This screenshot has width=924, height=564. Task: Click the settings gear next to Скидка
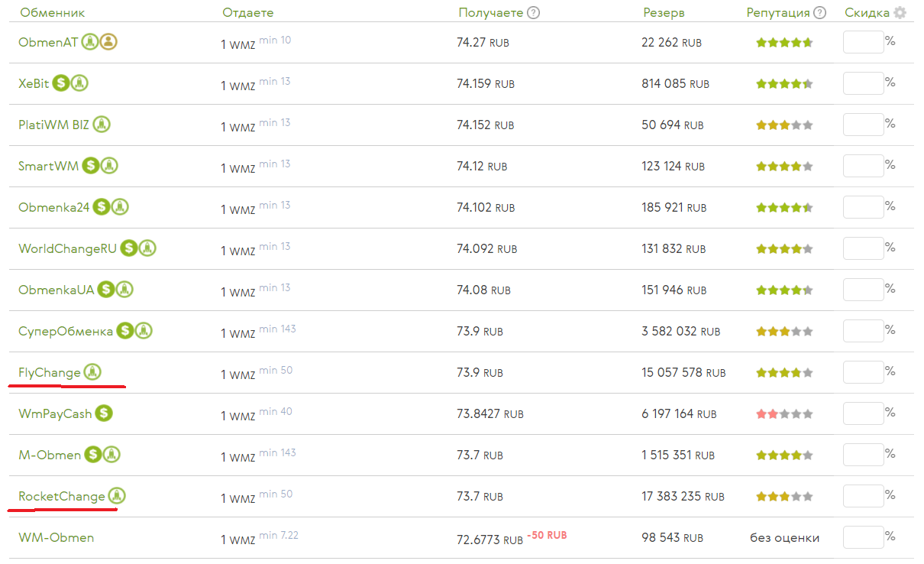coord(900,12)
